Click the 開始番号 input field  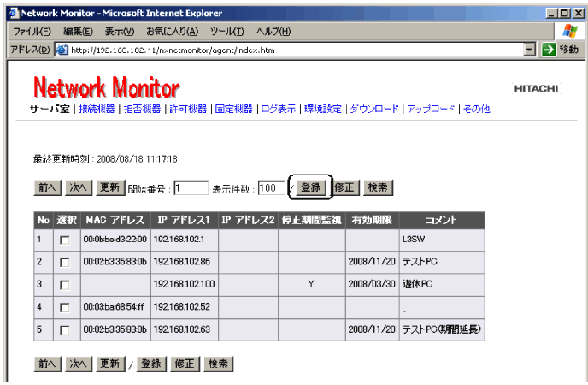tap(191, 188)
